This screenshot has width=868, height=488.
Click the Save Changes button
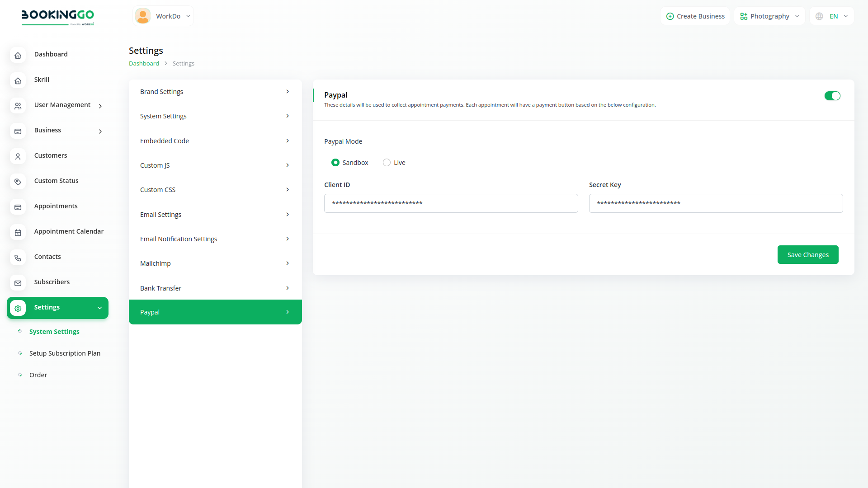[807, 255]
